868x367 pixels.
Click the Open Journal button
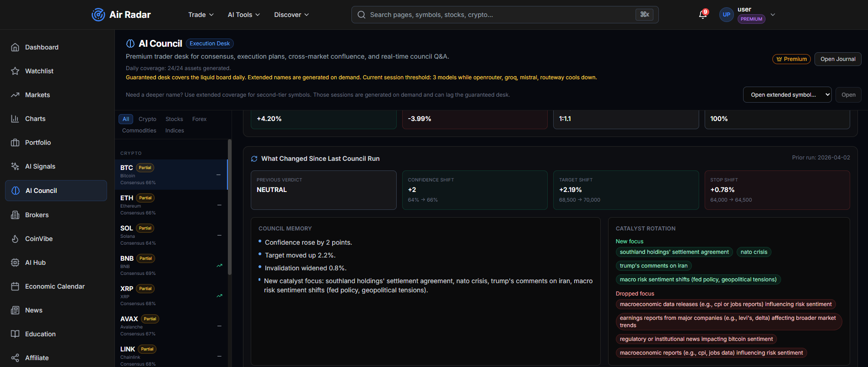point(838,59)
